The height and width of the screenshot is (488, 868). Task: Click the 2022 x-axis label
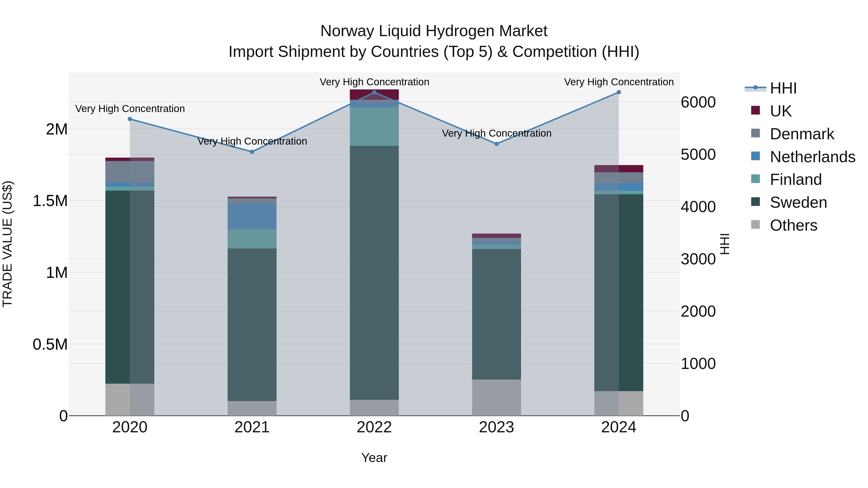click(374, 427)
